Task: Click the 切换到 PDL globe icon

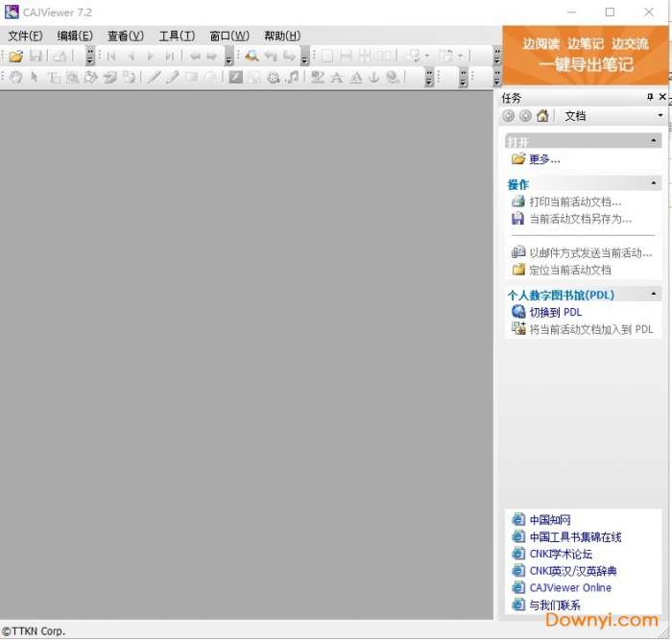Action: (x=518, y=312)
